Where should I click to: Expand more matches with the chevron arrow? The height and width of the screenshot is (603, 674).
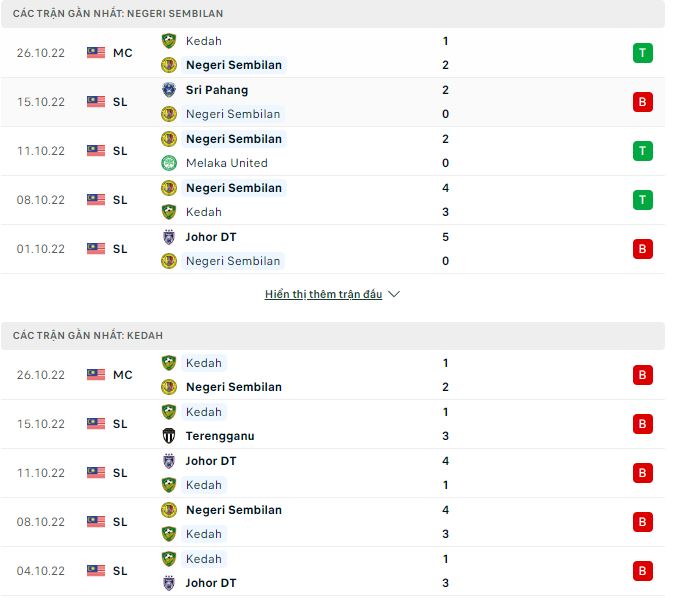[x=394, y=295]
